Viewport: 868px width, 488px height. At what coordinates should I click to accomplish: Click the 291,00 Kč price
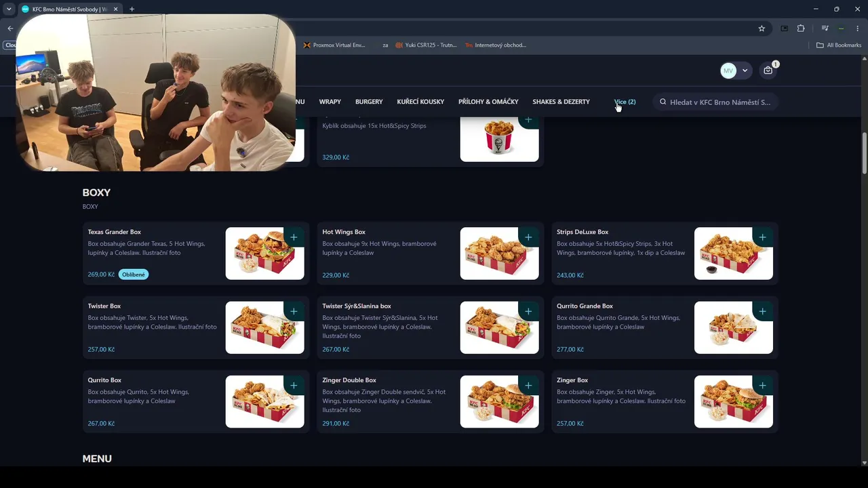pos(336,424)
